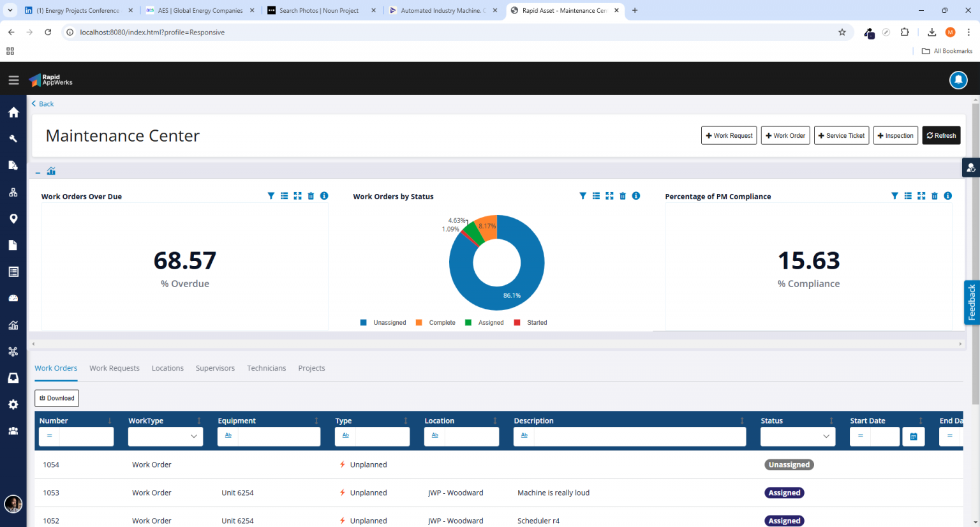Go to Home in the sidebar
The height and width of the screenshot is (527, 980).
13,112
